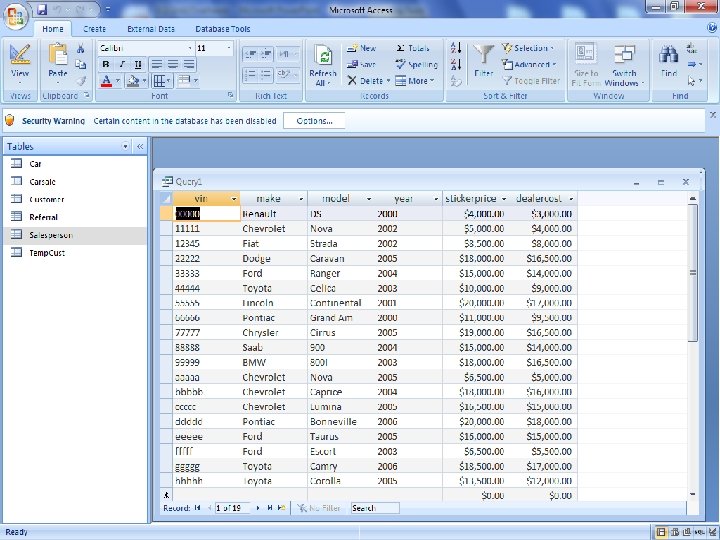The width and height of the screenshot is (720, 540).
Task: Open the fill color bucket swatch
Action: [x=134, y=81]
